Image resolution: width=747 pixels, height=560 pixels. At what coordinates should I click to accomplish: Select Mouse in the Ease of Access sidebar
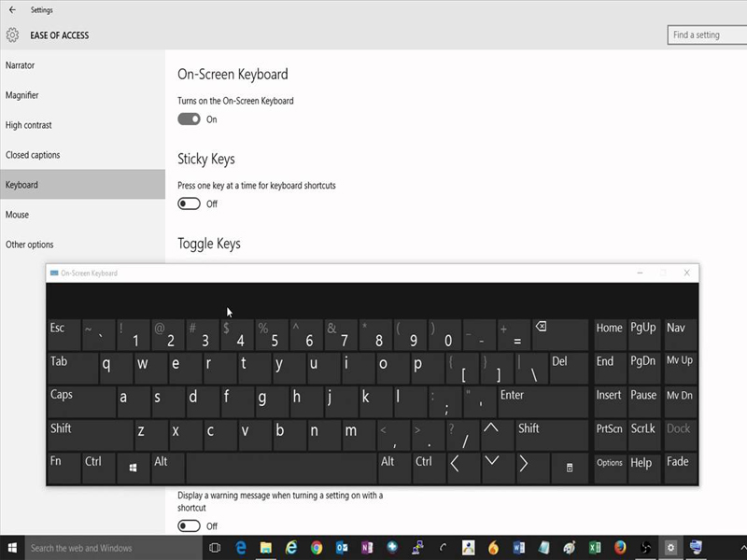point(17,215)
